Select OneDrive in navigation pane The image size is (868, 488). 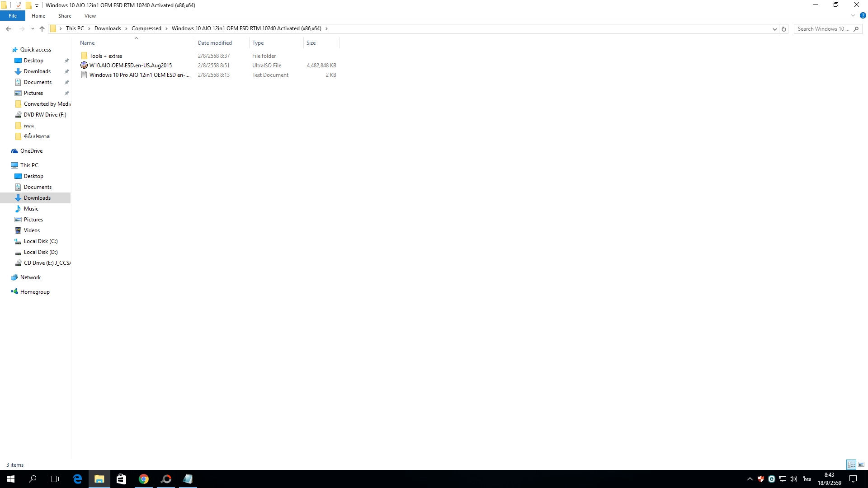tap(31, 151)
